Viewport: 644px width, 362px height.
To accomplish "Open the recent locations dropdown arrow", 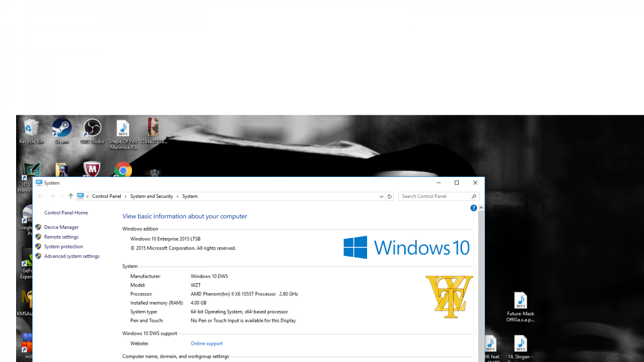I will tap(62, 196).
